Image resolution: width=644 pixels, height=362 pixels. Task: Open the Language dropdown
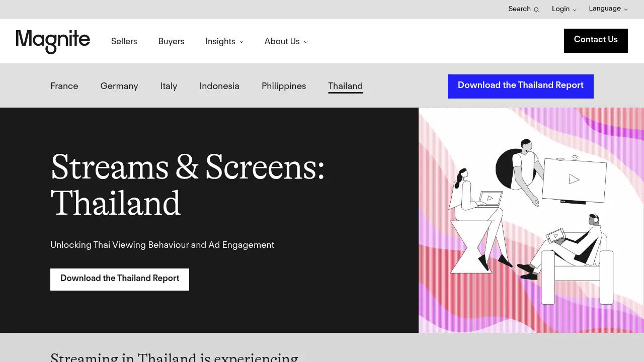coord(608,9)
